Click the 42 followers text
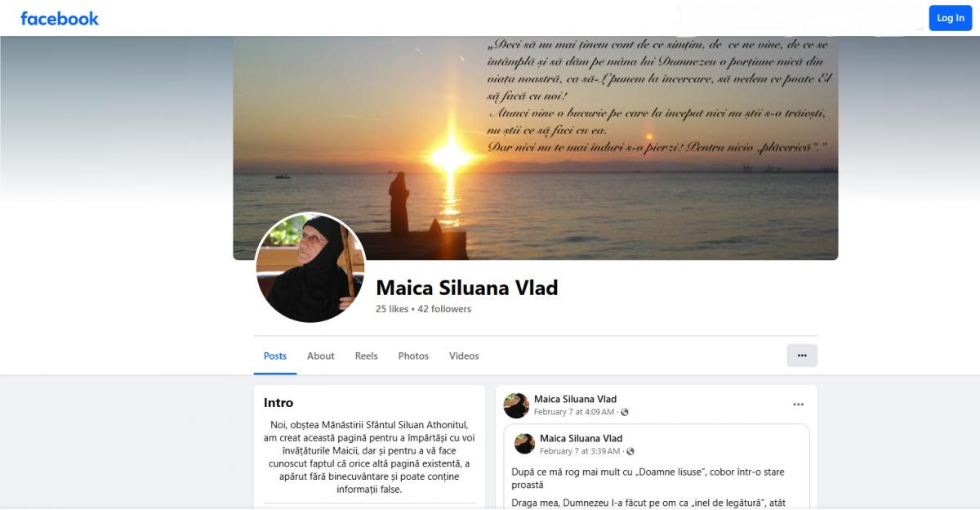This screenshot has height=510, width=980. [x=444, y=309]
